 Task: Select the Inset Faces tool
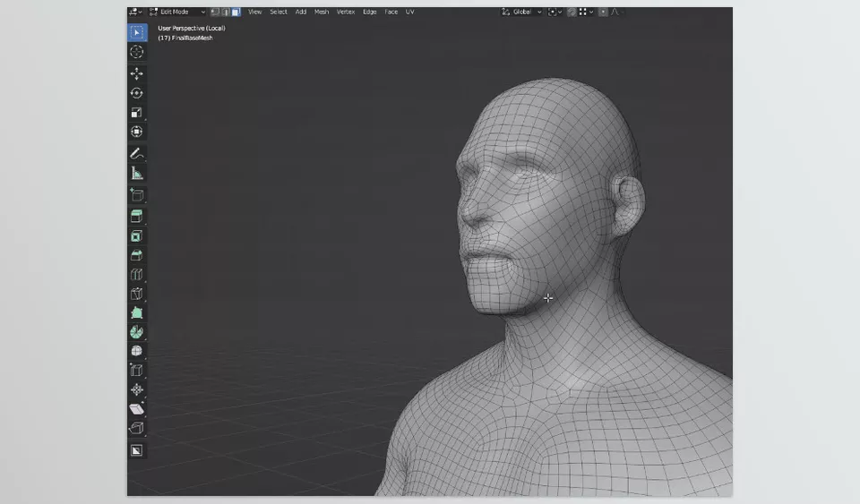[137, 236]
